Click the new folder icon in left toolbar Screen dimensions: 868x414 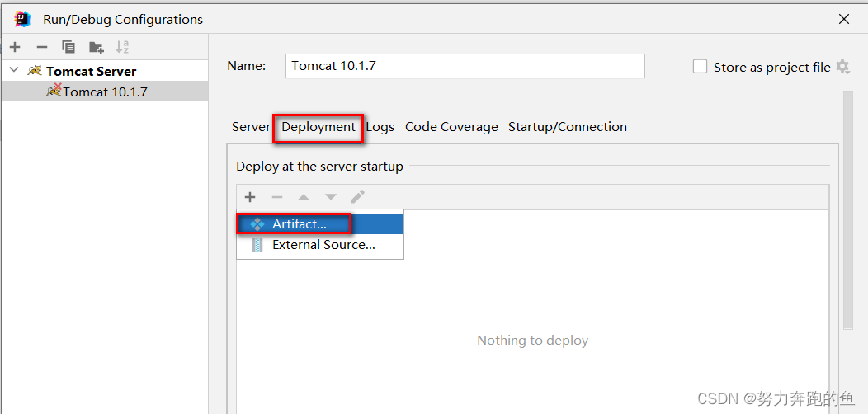(97, 47)
